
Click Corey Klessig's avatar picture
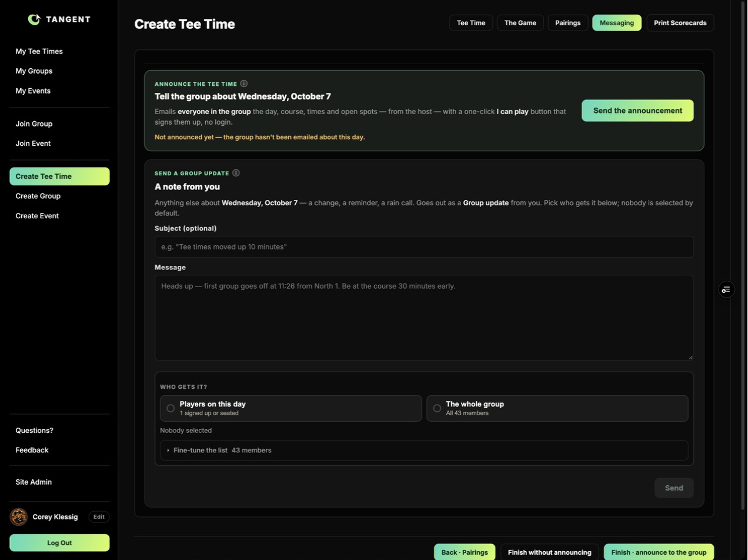point(19,517)
